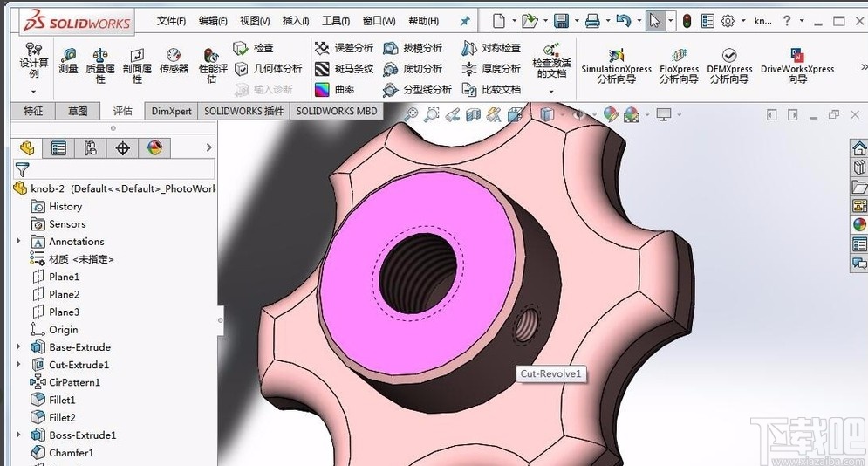Click the Open document icon
Viewport: 868px width, 466px height.
pos(530,21)
